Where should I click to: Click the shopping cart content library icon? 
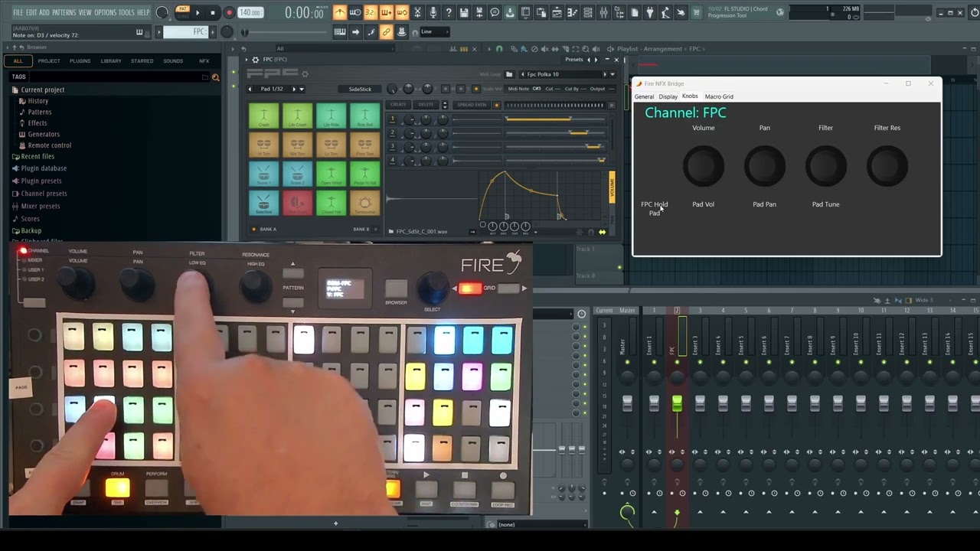(x=697, y=12)
